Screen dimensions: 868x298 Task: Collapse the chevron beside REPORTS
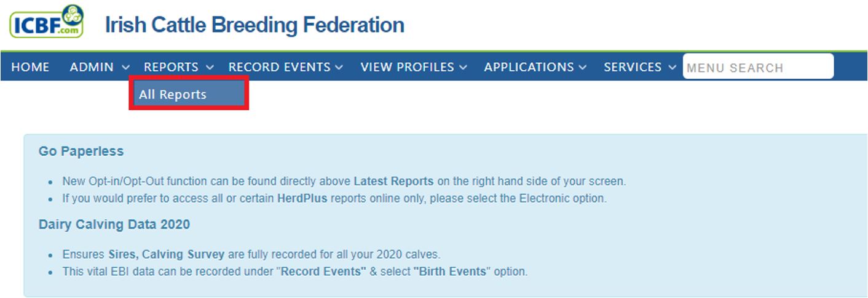(210, 68)
